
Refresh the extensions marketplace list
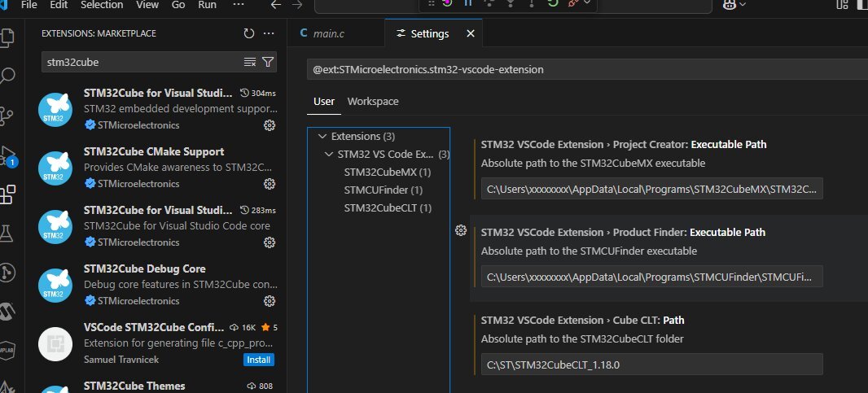click(249, 33)
